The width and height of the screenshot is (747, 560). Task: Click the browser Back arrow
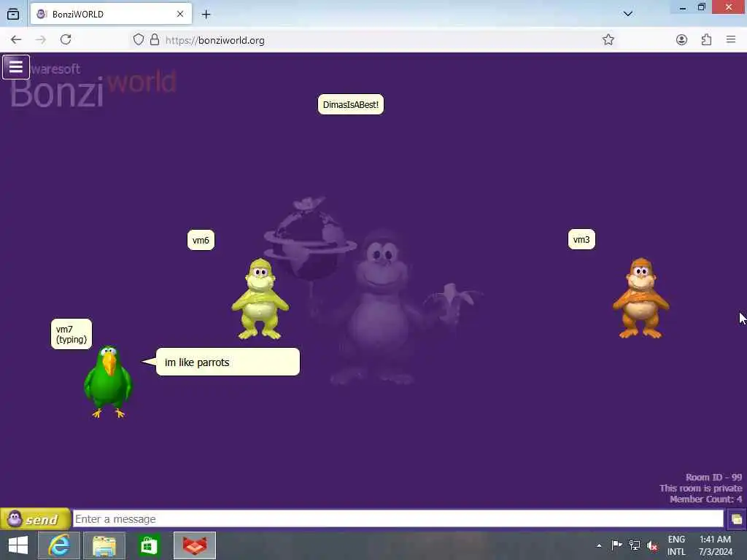coord(16,40)
